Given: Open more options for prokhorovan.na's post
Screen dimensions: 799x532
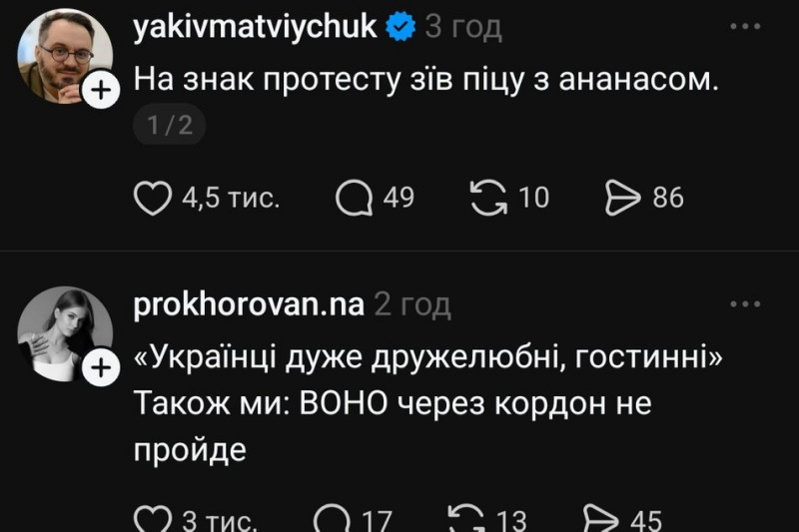Looking at the screenshot, I should 745,303.
